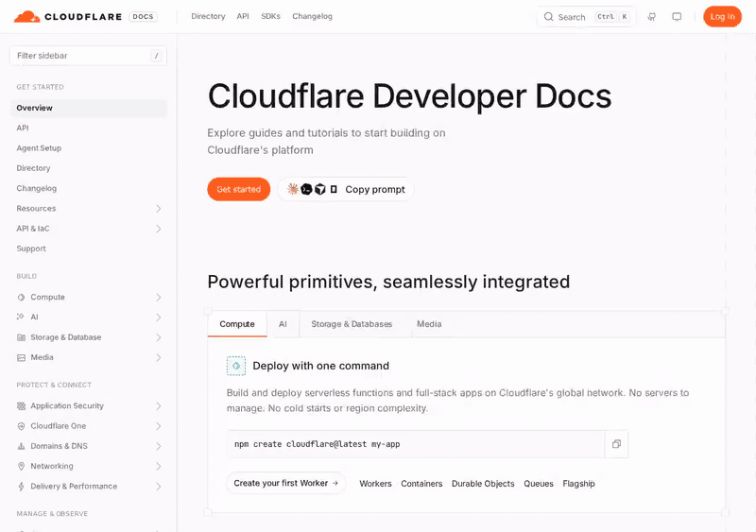
Task: Click the Get started button
Action: coord(239,189)
